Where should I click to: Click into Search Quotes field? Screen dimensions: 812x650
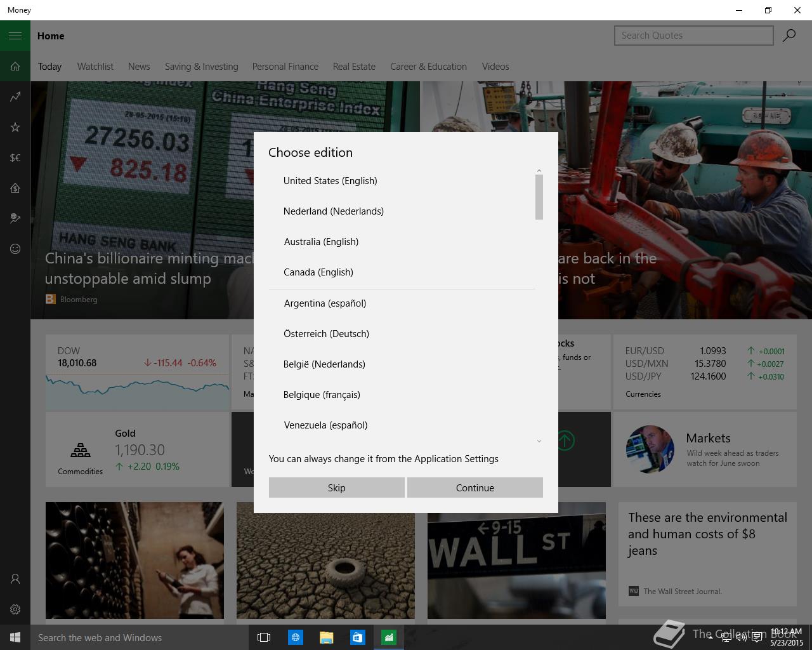point(694,36)
